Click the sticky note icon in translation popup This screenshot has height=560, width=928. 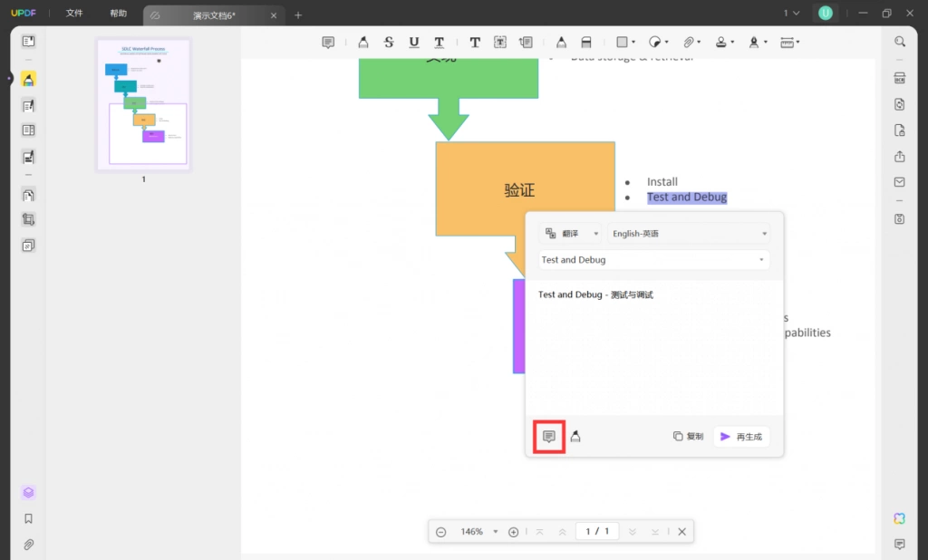[x=548, y=436]
